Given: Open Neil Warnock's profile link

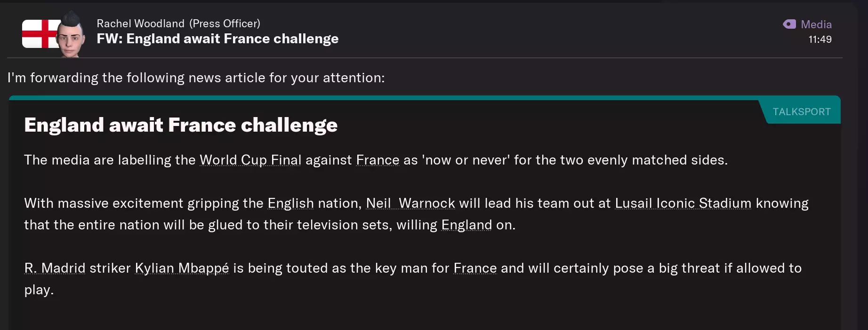Looking at the screenshot, I should pyautogui.click(x=410, y=204).
